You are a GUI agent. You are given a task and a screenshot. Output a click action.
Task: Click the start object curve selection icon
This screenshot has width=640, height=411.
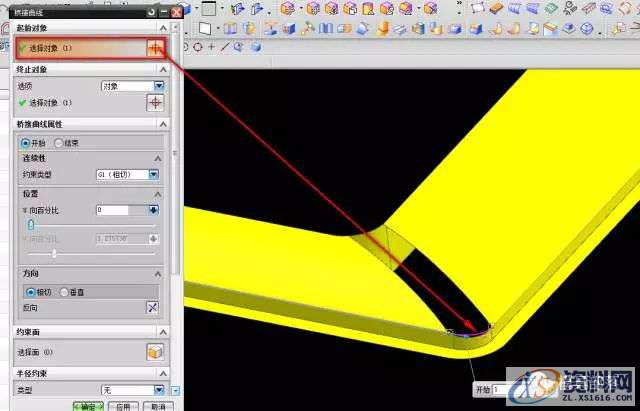154,48
